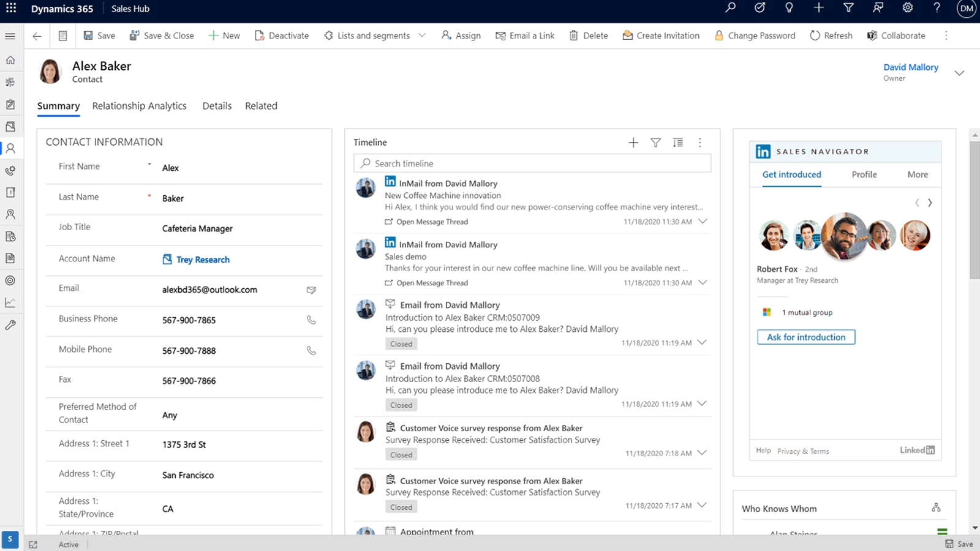Collapse the first InMail timeline entry chevron

point(703,222)
